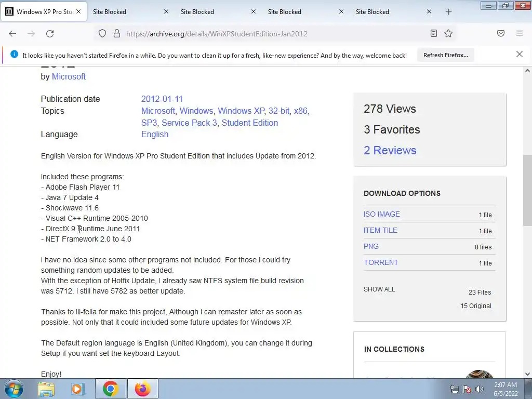Click the scrollbar up arrow
This screenshot has width=532, height=399.
coord(527,71)
